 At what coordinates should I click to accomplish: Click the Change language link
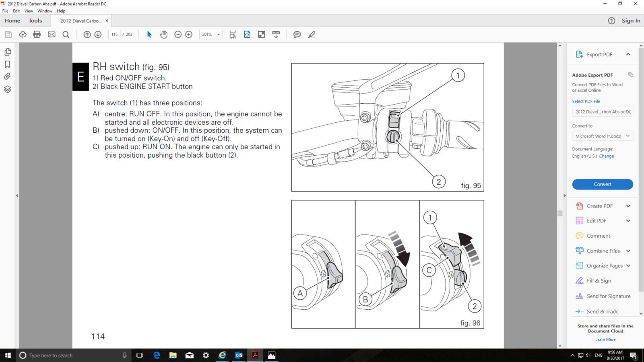[606, 156]
